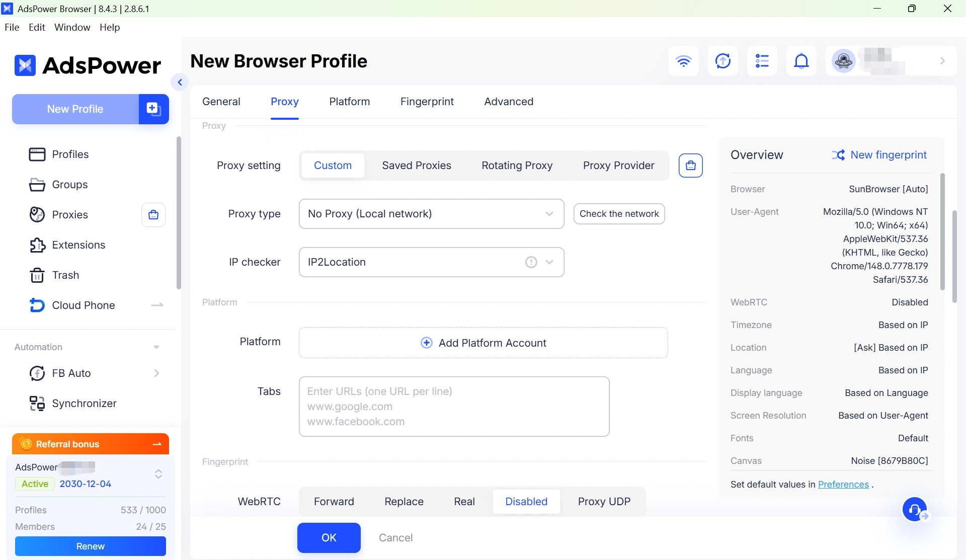Viewport: 966px width, 560px height.
Task: Click the network Wi-Fi status icon
Action: point(683,61)
